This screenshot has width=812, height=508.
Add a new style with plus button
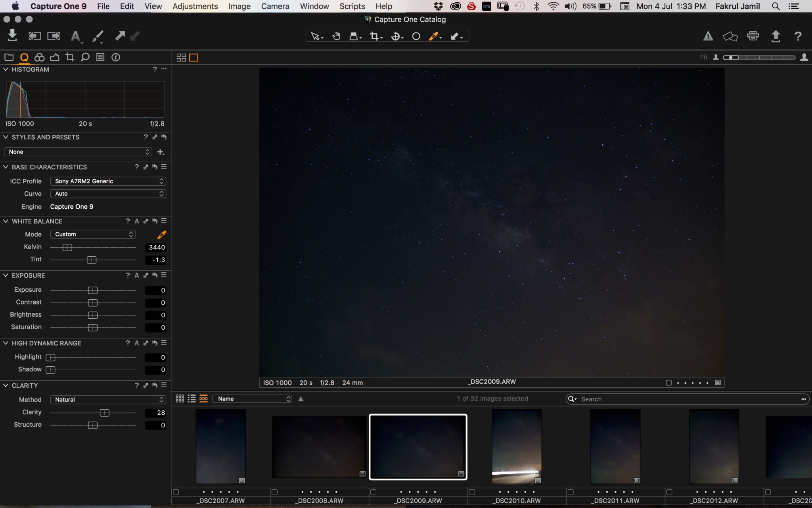point(161,152)
